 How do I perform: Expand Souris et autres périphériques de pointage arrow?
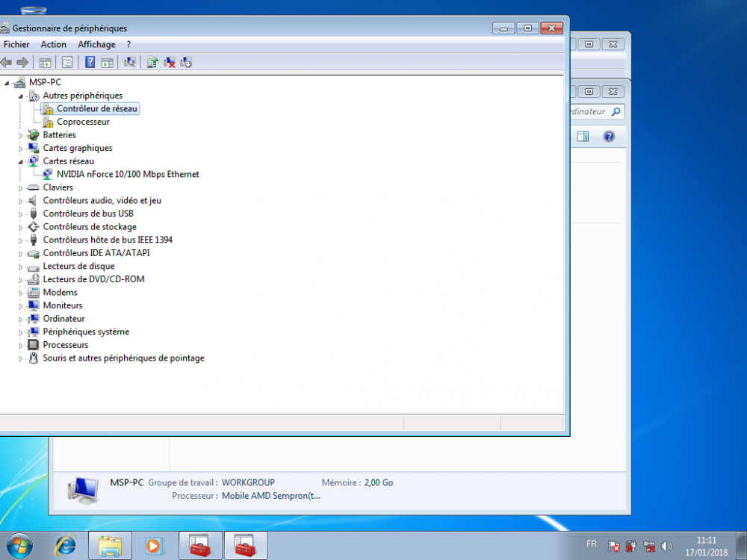pos(20,358)
